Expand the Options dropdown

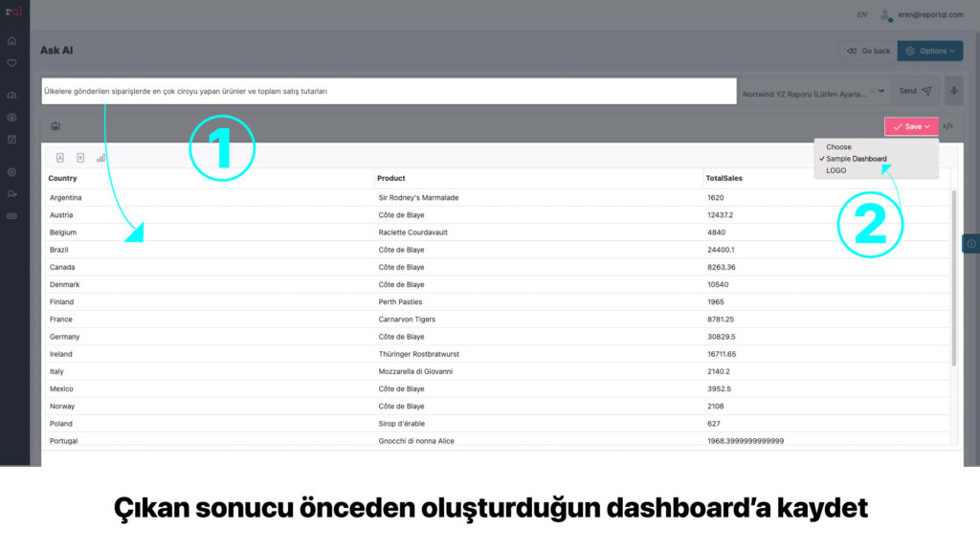929,51
